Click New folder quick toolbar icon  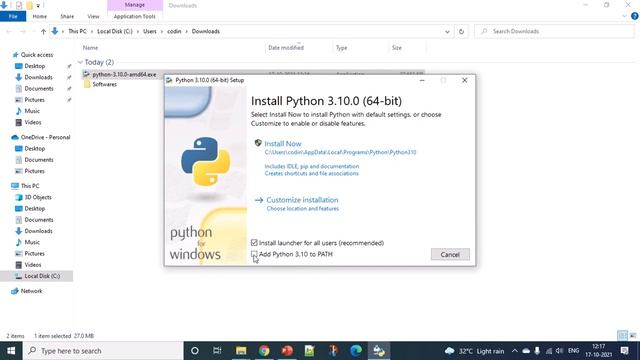pos(29,5)
